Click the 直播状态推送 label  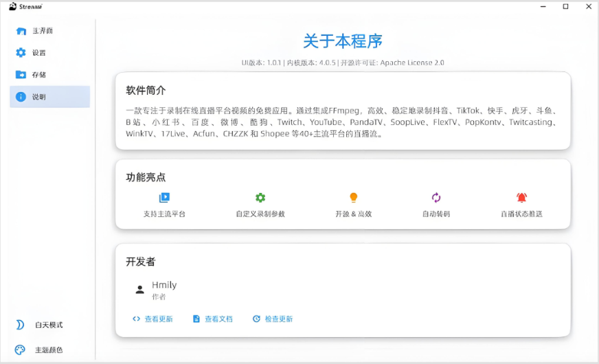[x=521, y=214]
